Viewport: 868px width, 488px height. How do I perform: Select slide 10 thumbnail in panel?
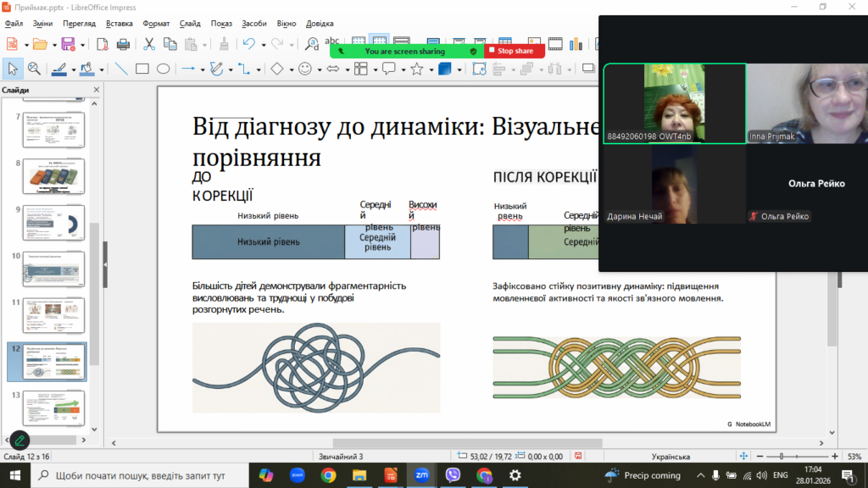[x=53, y=268]
